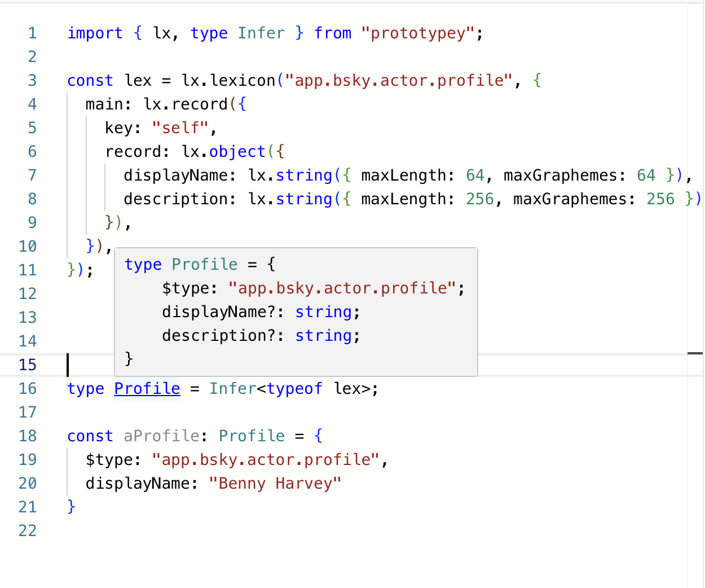Click the lexicon ID string on line 3

coord(399,81)
